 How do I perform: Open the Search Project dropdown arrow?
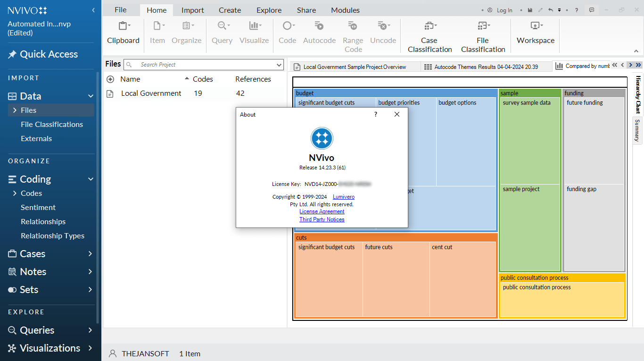(x=279, y=65)
